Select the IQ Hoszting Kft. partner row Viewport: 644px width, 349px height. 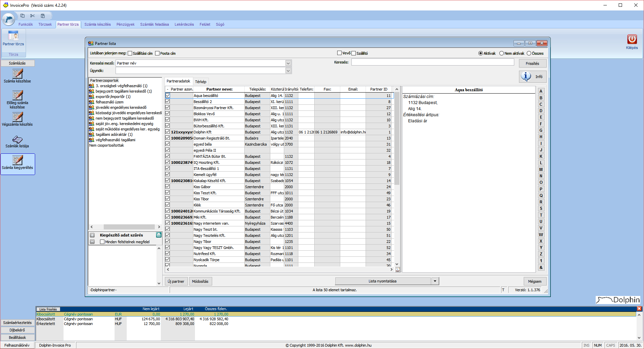click(x=279, y=163)
